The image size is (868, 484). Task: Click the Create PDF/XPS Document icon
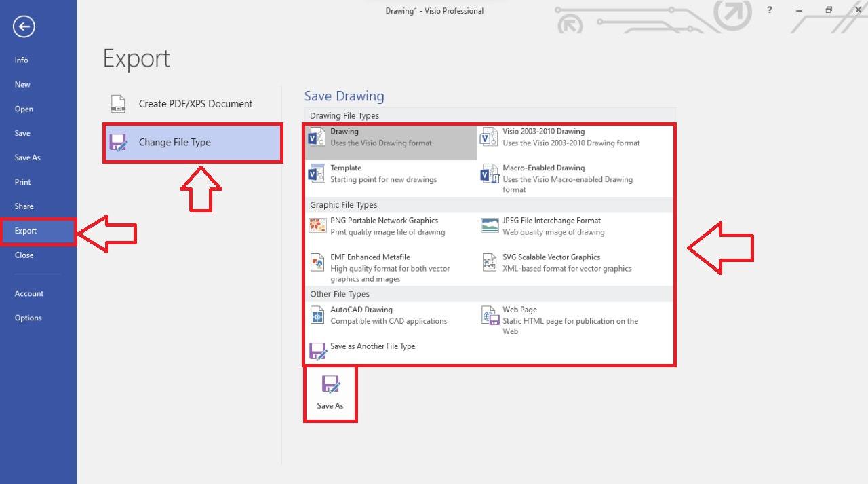[x=117, y=103]
